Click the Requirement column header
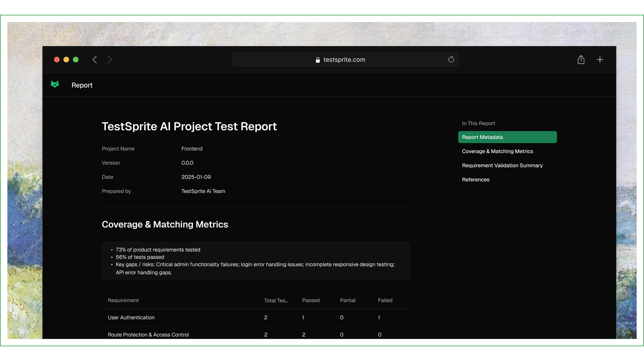 pos(123,300)
